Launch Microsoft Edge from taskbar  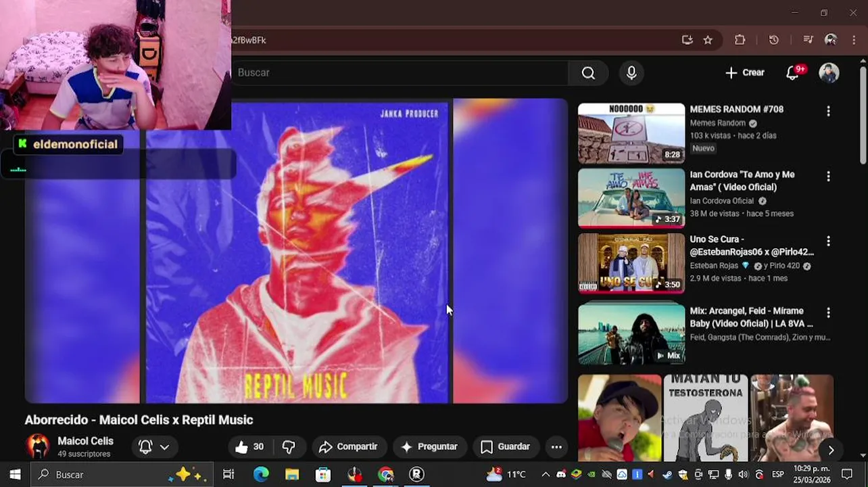click(261, 475)
